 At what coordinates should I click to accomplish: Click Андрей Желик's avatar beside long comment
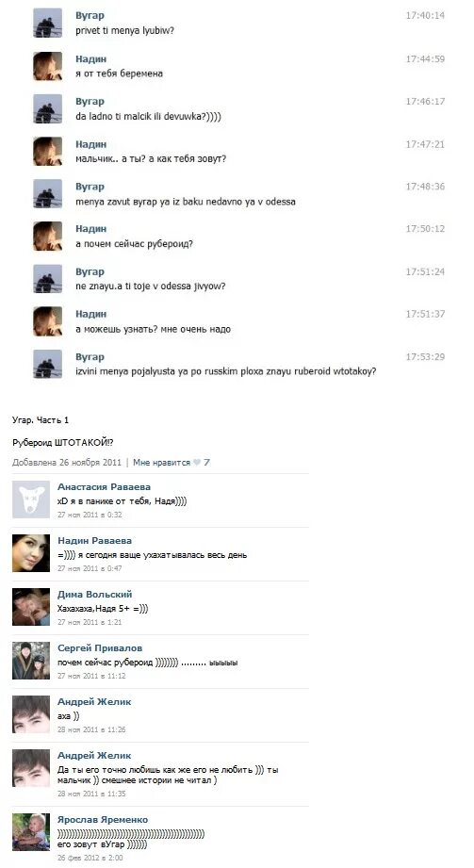[31, 768]
